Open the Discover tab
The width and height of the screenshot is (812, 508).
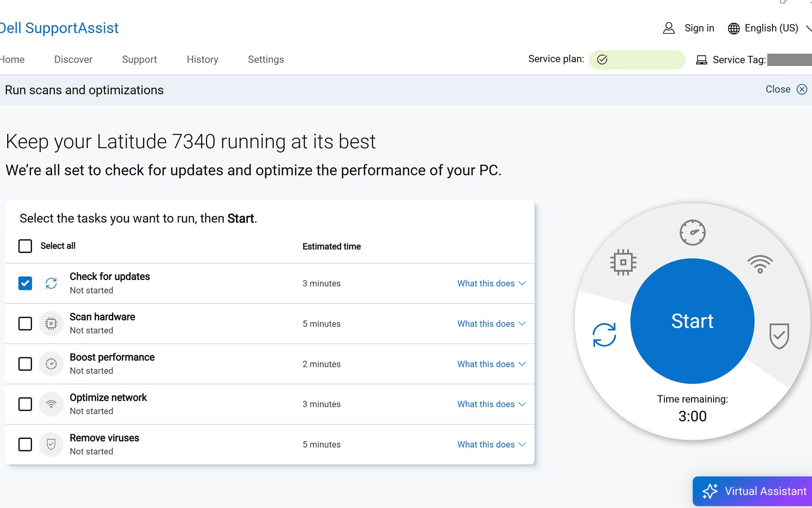point(73,59)
